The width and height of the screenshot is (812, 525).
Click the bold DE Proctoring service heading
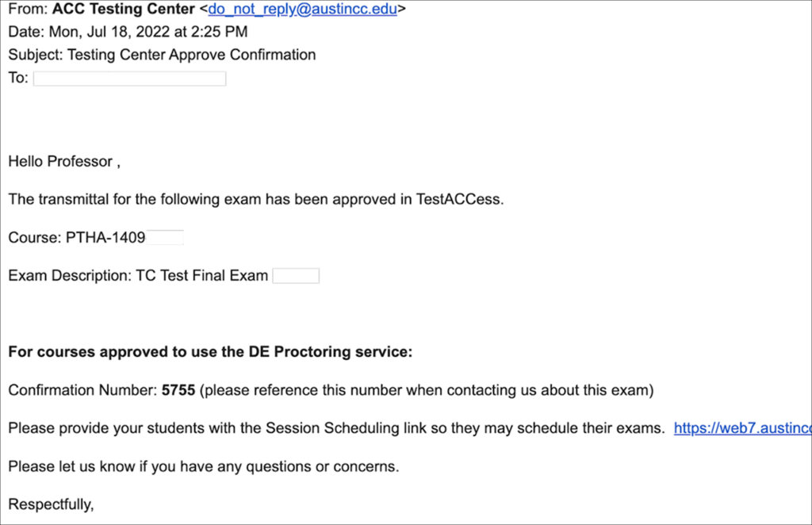click(x=210, y=352)
